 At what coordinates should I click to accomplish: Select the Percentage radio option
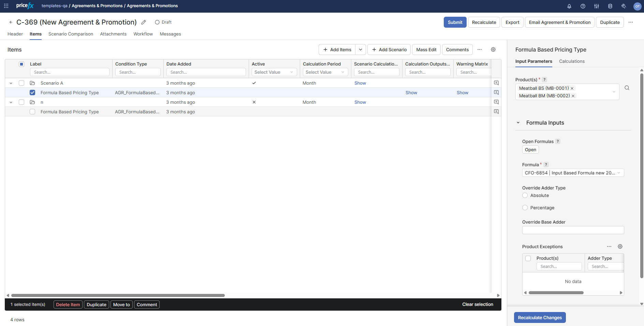click(x=525, y=208)
